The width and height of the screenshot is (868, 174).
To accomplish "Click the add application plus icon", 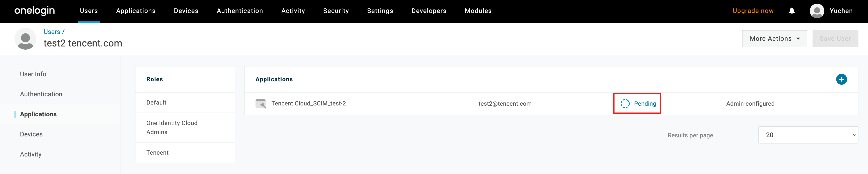I will coord(841,79).
